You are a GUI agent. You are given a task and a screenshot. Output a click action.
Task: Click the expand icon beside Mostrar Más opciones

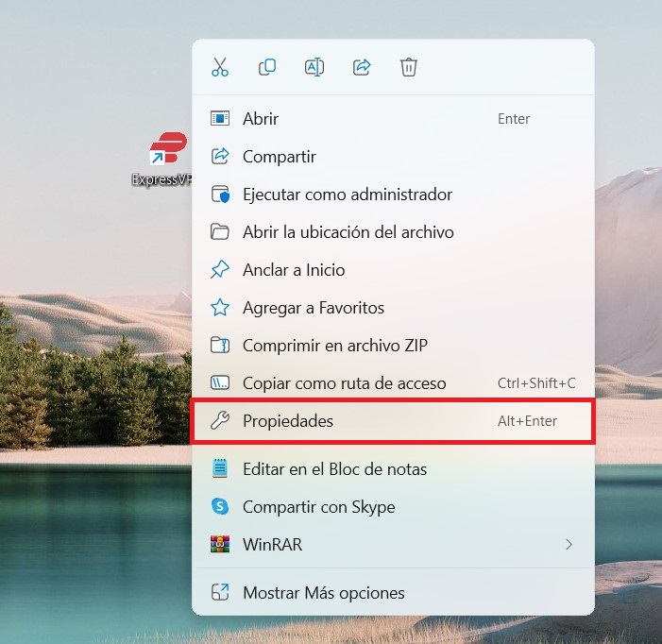click(x=220, y=592)
